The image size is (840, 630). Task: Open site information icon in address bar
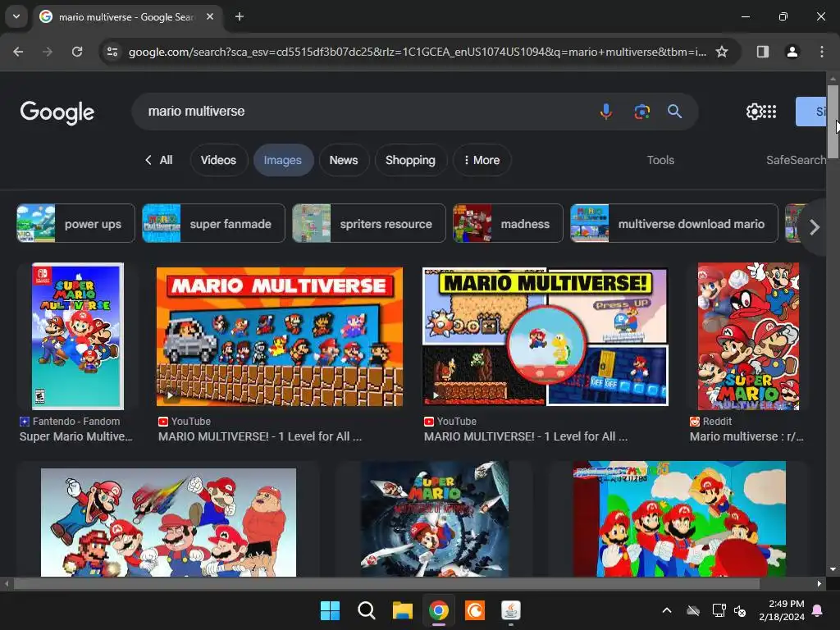(x=112, y=52)
